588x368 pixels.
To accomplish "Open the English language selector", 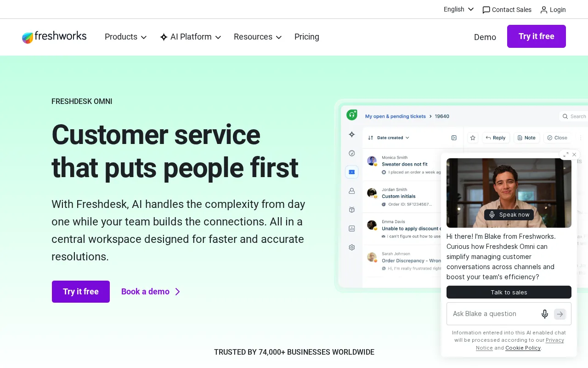I will pos(458,9).
